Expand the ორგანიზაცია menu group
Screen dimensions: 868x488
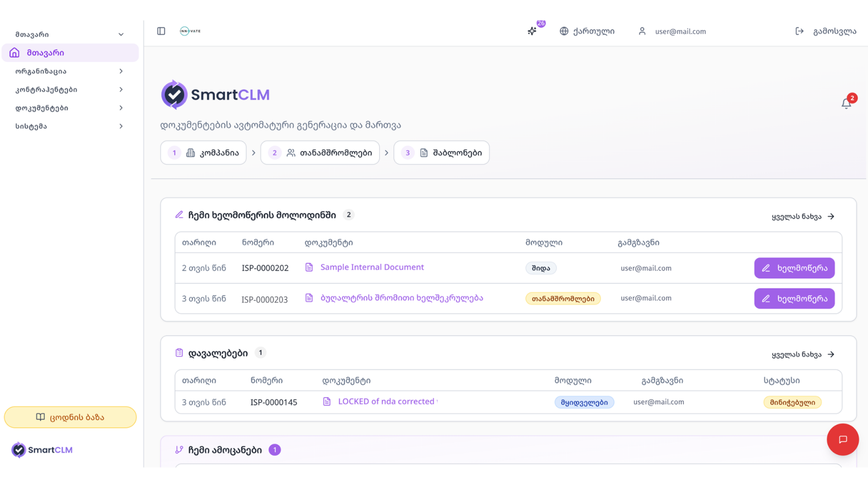(x=70, y=71)
